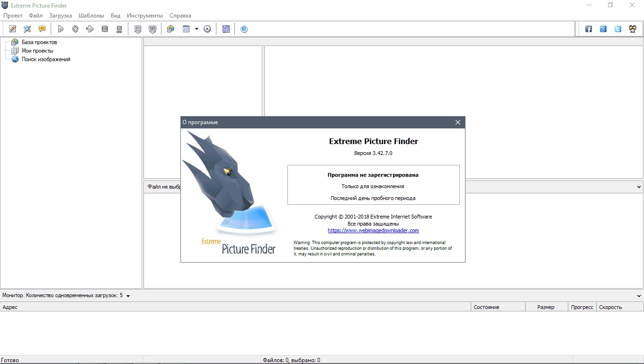Image resolution: width=644 pixels, height=364 pixels.
Task: Collapse the monitor panel with right chevron
Action: coord(639,296)
